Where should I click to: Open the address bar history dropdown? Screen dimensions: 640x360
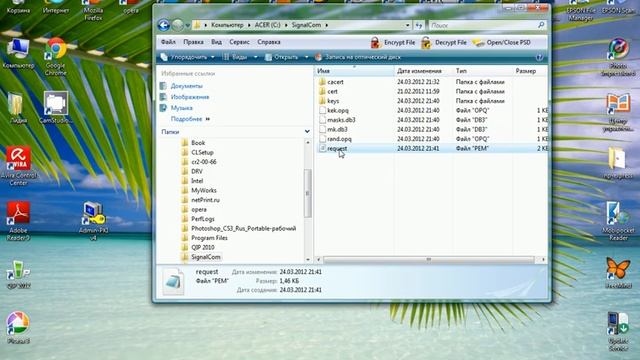tap(407, 25)
